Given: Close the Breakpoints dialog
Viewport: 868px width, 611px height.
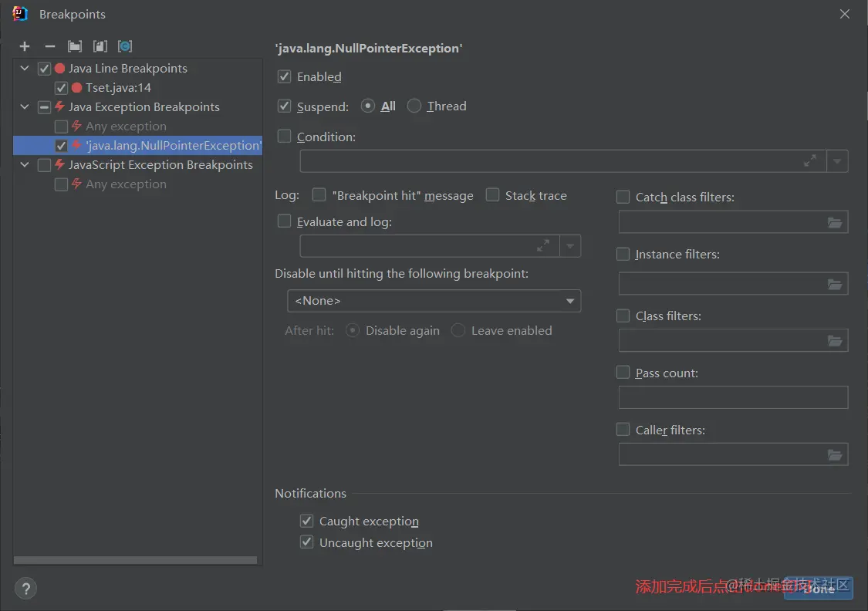Looking at the screenshot, I should 844,14.
